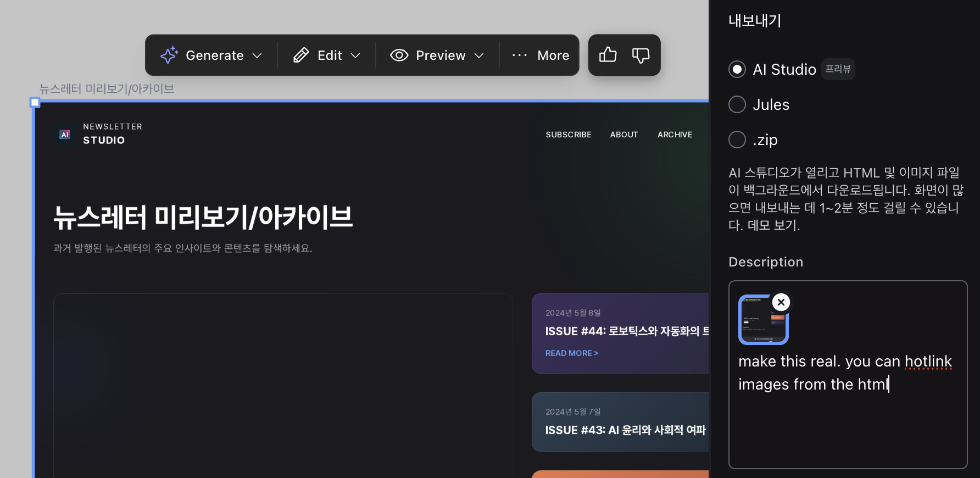Choose the .zip export option
980x478 pixels.
click(737, 140)
